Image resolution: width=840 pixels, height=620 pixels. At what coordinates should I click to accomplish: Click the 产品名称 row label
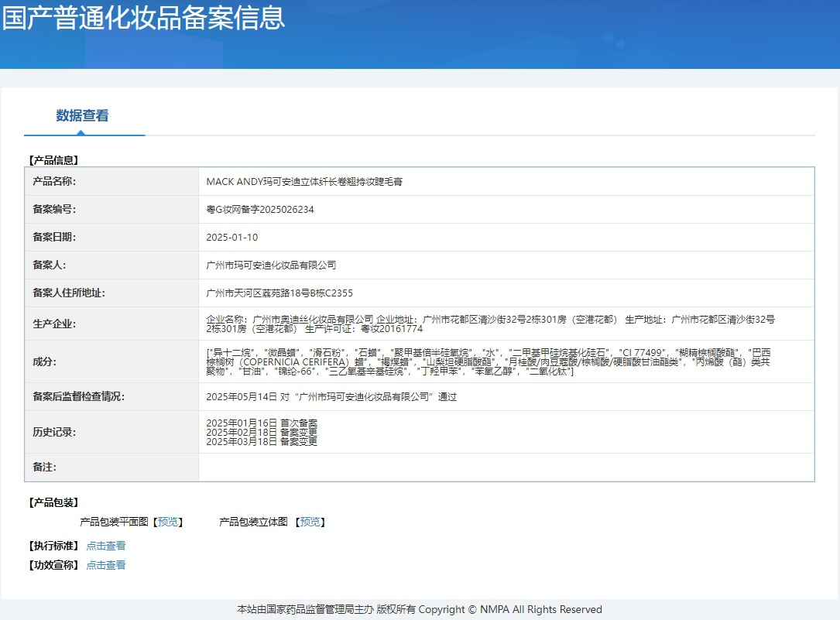[x=54, y=181]
